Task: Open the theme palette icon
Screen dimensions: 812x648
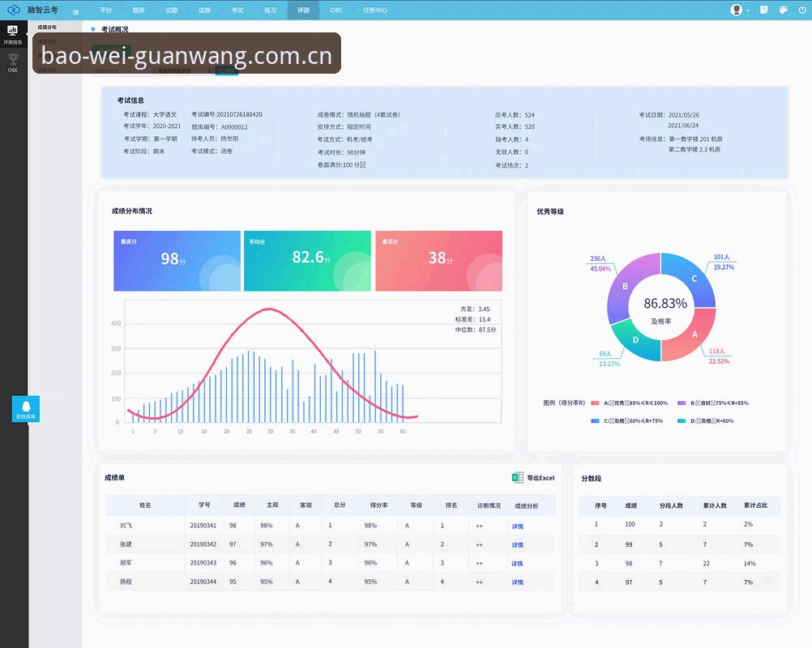Action: tap(783, 10)
